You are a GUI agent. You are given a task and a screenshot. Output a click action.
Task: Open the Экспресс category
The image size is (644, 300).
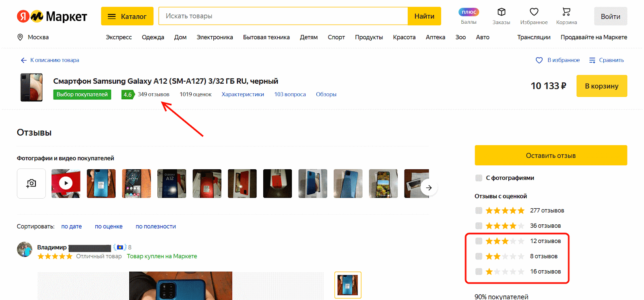tap(119, 37)
